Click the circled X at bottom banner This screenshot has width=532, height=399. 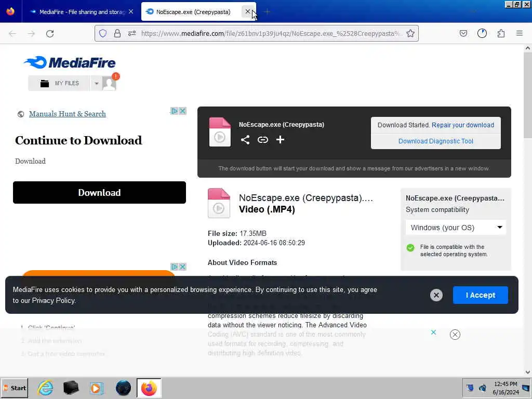pos(455,335)
